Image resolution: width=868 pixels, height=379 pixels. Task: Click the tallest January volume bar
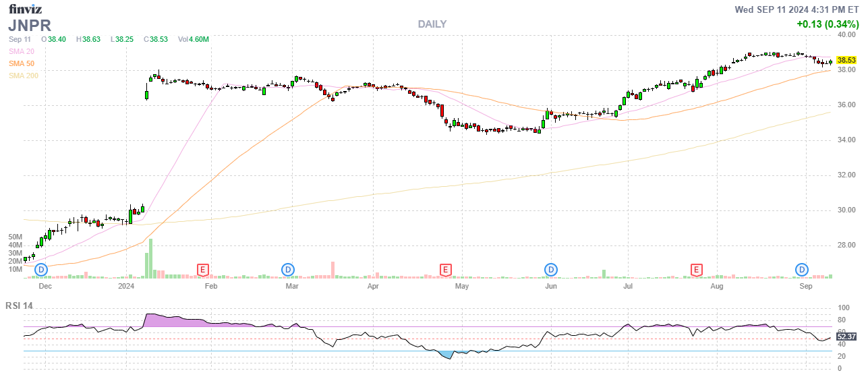151,258
